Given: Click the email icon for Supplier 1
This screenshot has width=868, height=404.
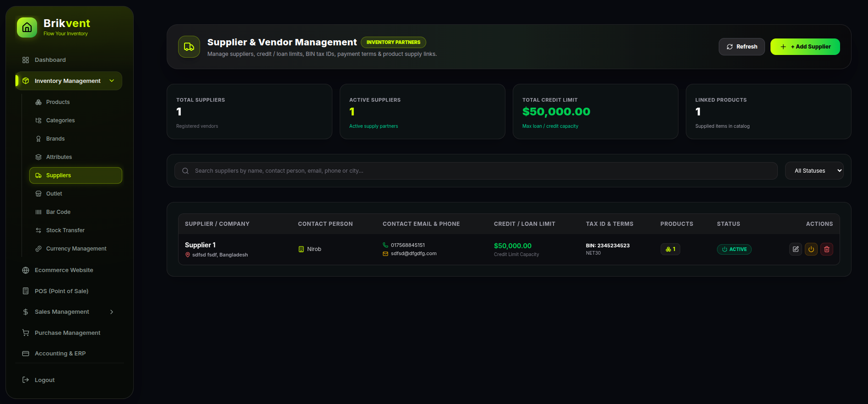Looking at the screenshot, I should (385, 254).
